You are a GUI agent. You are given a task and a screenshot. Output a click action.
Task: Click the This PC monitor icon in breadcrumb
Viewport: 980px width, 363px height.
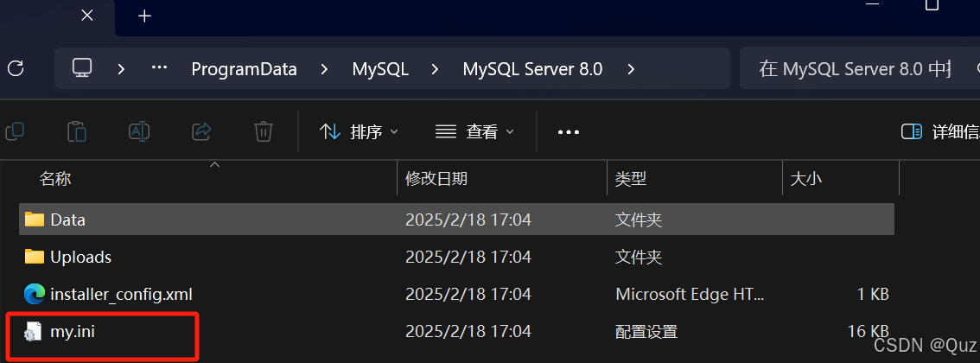point(82,68)
